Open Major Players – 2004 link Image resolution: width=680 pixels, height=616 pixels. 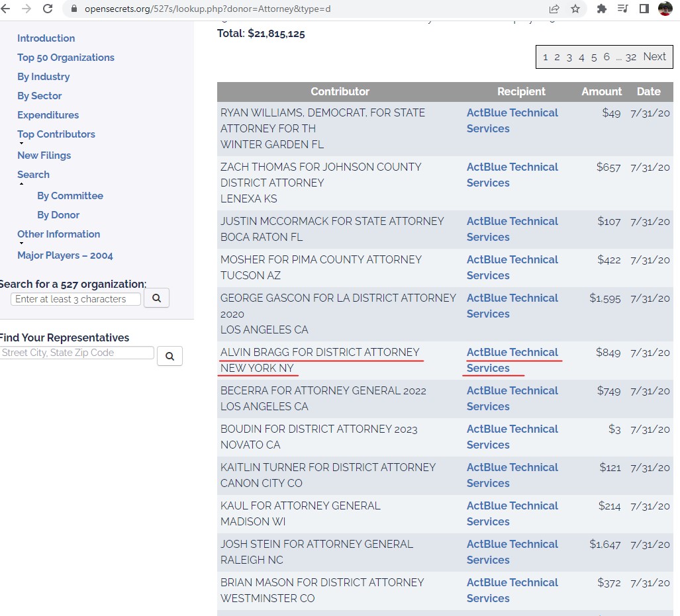coord(65,255)
